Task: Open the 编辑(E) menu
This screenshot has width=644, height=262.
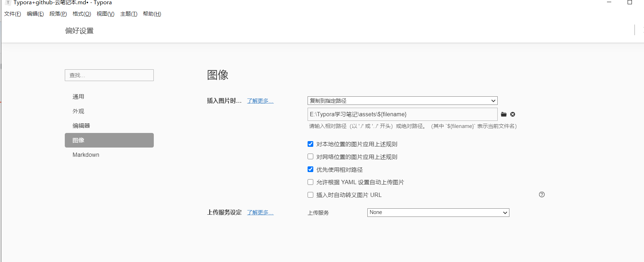Action: click(x=35, y=14)
